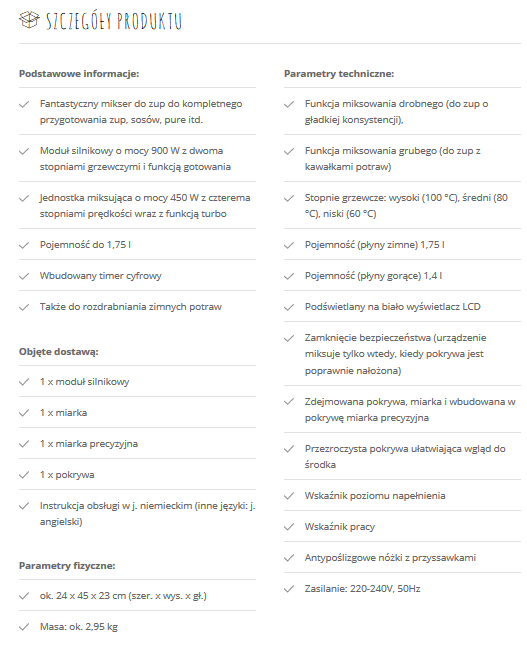527x659 pixels.
Task: Click the Szczegóły produktu heading
Action: (x=113, y=21)
